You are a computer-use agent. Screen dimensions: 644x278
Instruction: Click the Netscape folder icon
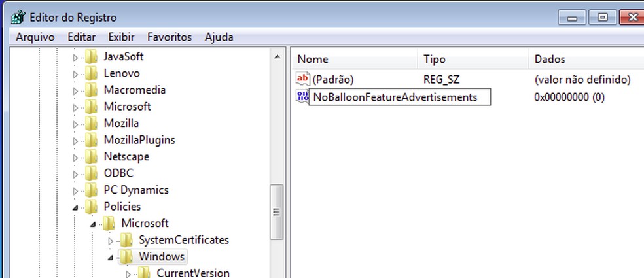click(x=91, y=156)
